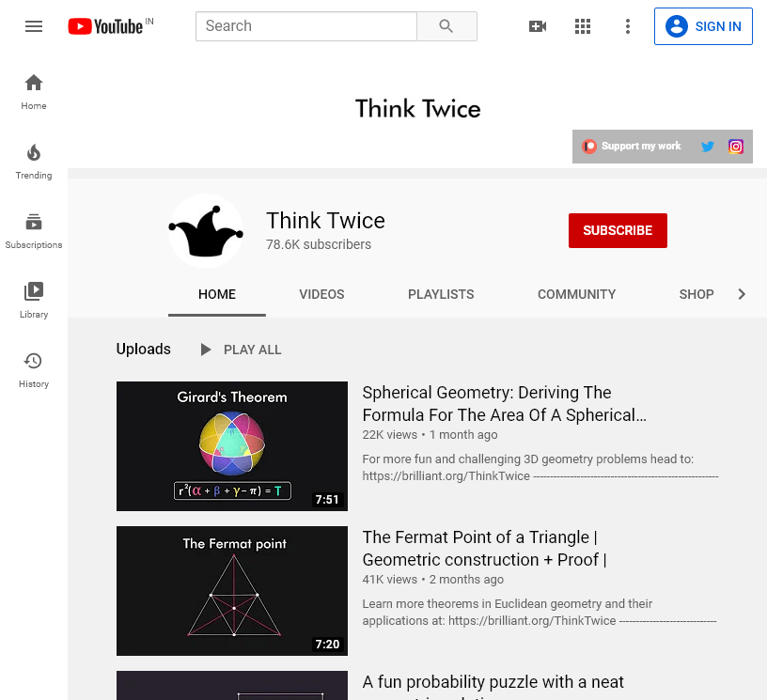Viewport: 767px width, 700px height.
Task: Open the channel's Instagram icon link
Action: tap(736, 147)
